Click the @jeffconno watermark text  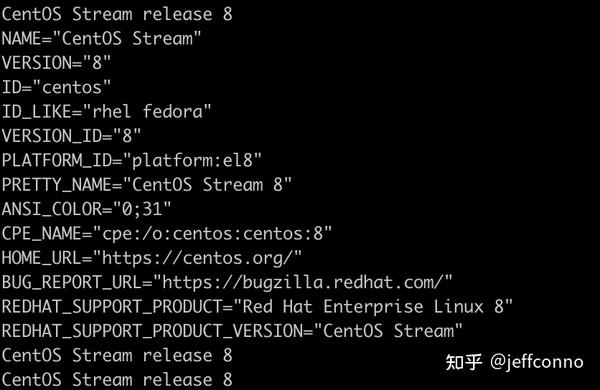[x=536, y=362]
